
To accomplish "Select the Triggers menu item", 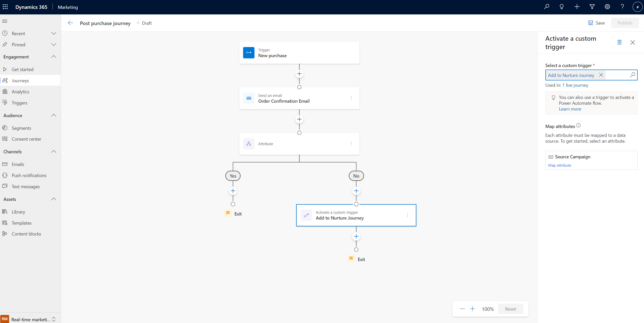I will click(19, 103).
